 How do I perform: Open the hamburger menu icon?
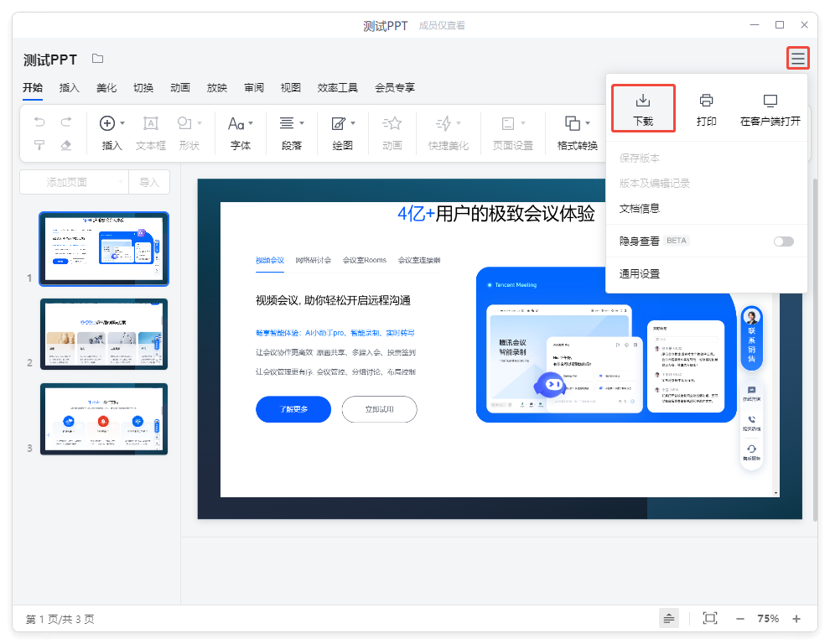click(797, 58)
